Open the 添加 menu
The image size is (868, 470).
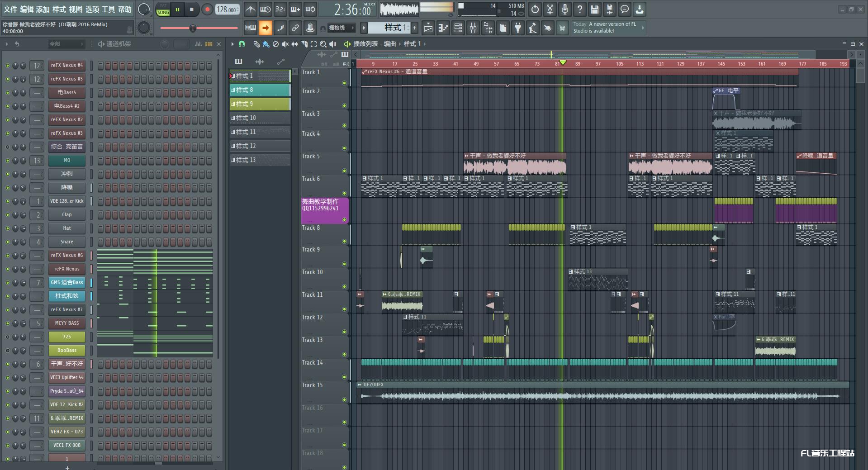[x=43, y=9]
